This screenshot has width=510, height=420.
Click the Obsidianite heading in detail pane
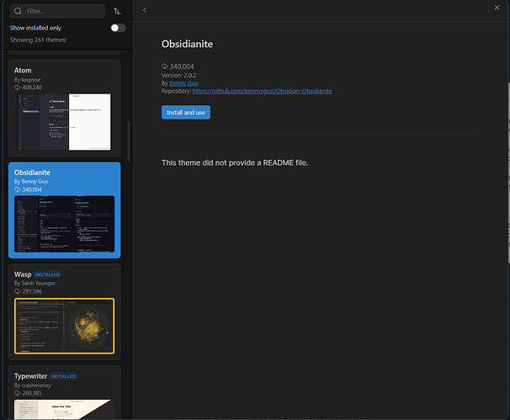click(x=188, y=44)
